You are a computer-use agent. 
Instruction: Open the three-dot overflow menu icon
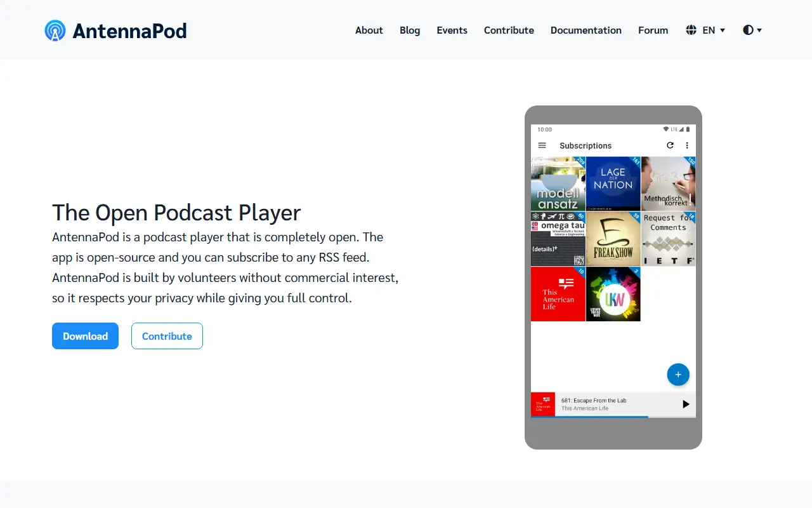[687, 145]
